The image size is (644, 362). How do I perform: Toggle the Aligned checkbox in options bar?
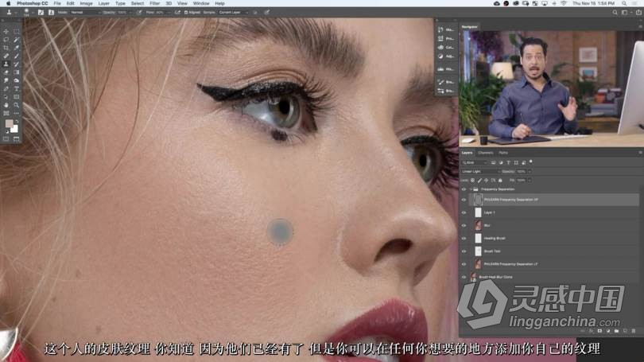click(x=186, y=12)
